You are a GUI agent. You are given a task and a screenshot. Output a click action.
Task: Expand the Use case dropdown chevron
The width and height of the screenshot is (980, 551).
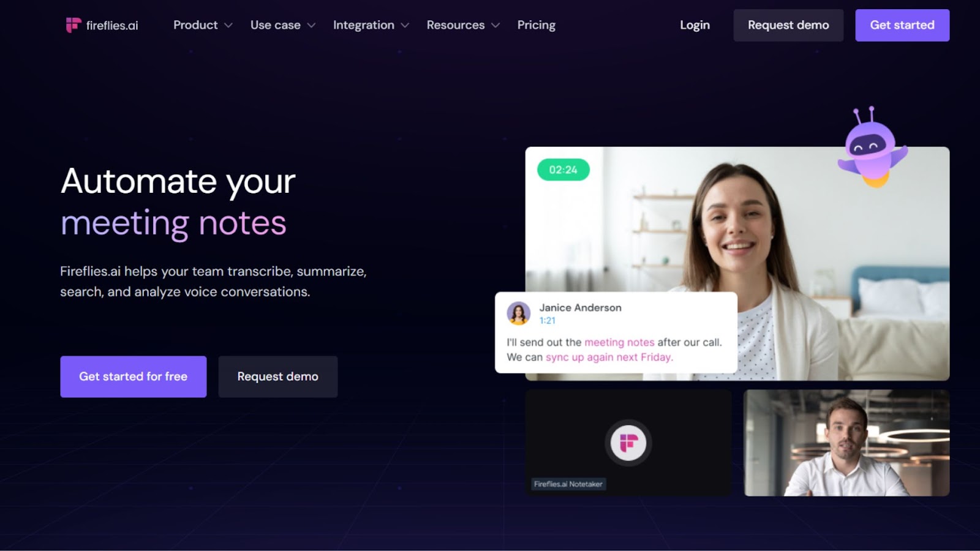click(311, 26)
